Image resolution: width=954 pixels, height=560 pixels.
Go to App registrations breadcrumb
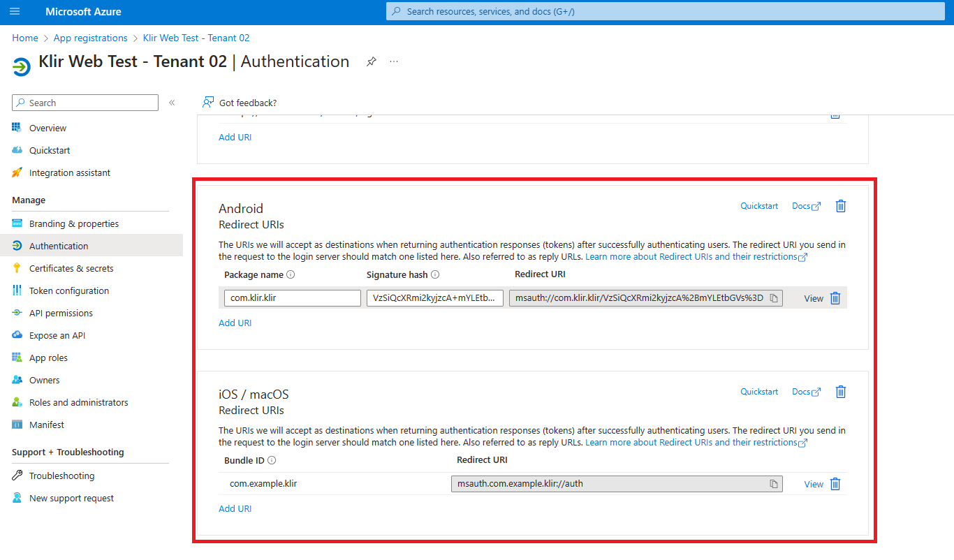pyautogui.click(x=91, y=38)
